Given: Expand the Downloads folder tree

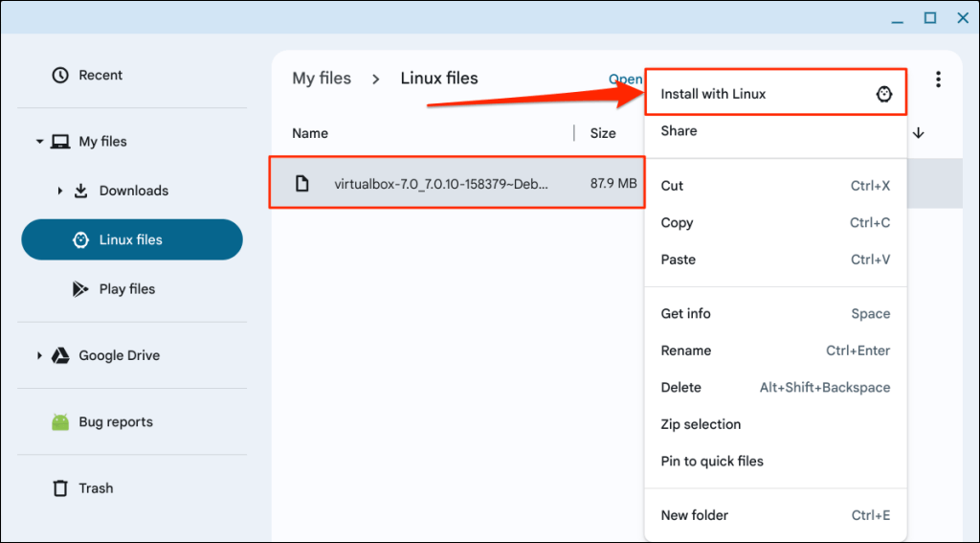Looking at the screenshot, I should point(60,191).
